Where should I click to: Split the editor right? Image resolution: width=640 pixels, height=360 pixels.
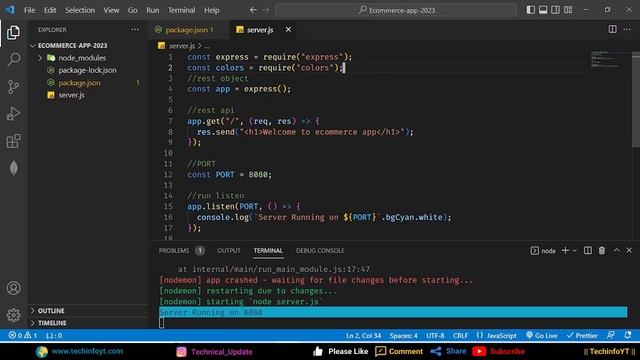612,29
